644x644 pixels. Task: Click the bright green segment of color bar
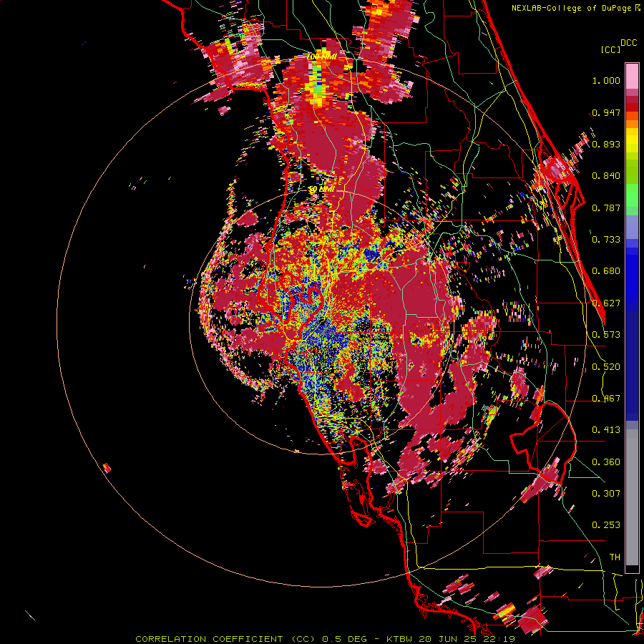click(x=632, y=195)
